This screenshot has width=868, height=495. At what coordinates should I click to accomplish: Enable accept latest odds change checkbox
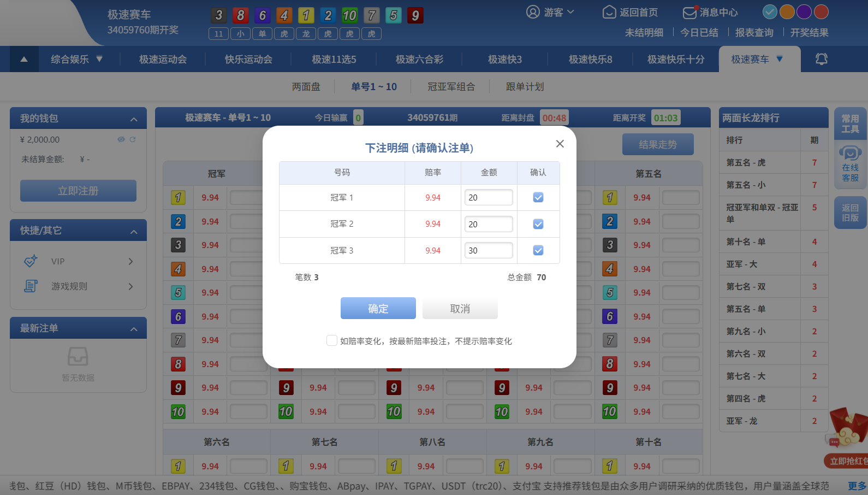[x=331, y=340]
